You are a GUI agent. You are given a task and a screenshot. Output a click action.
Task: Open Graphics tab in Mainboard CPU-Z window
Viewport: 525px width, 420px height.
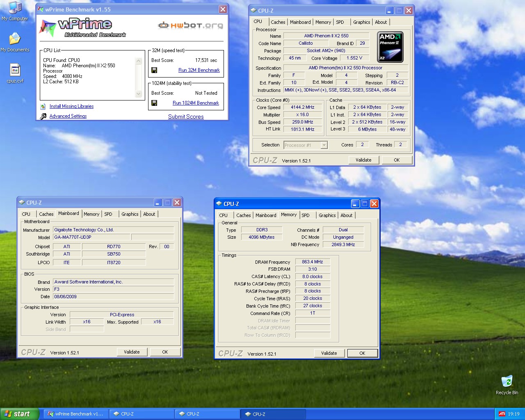tap(130, 214)
